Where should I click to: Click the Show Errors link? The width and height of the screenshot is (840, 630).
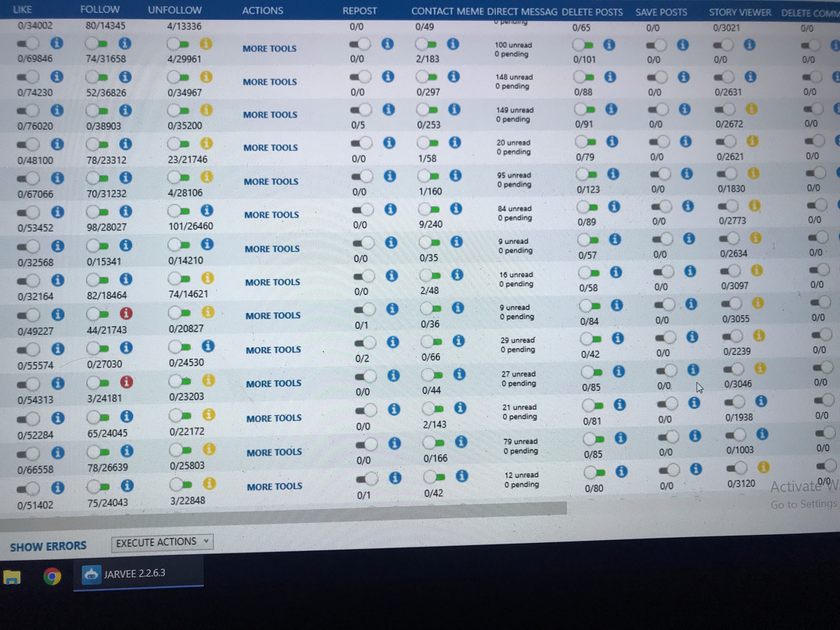(48, 546)
